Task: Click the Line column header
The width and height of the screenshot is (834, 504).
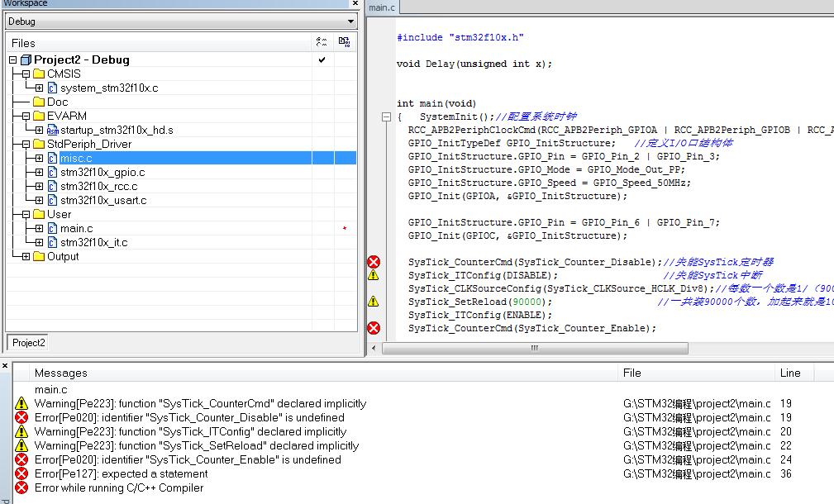Action: point(794,373)
